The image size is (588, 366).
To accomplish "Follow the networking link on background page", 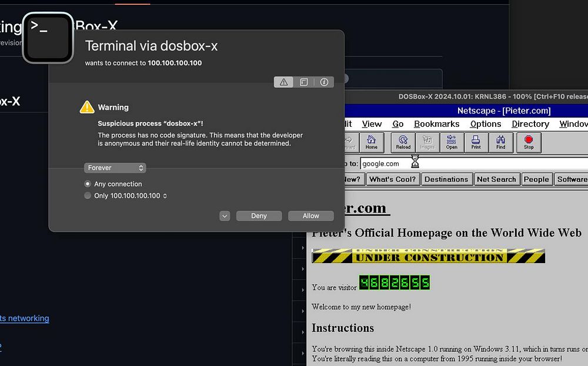I will click(x=24, y=318).
